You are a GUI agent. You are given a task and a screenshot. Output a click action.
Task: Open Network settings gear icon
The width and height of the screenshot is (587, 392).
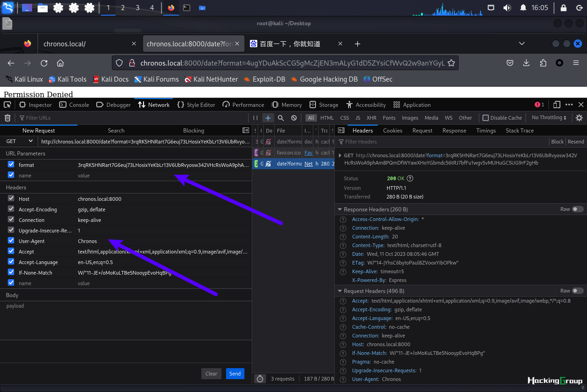pyautogui.click(x=579, y=118)
